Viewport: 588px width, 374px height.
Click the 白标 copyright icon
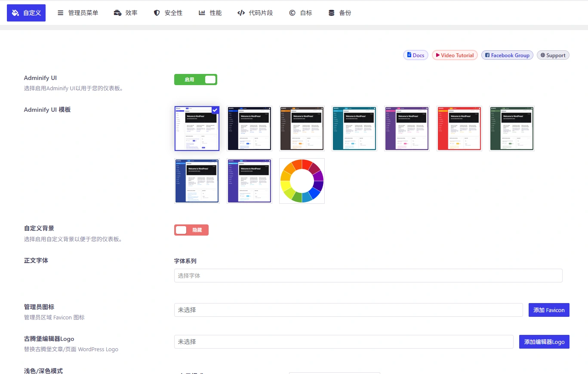[292, 12]
